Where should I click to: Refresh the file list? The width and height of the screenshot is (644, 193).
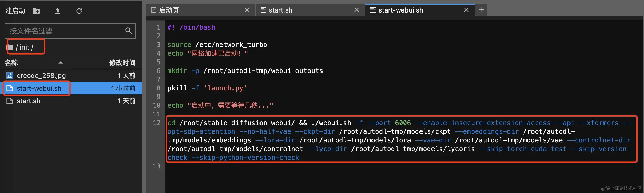[x=79, y=11]
